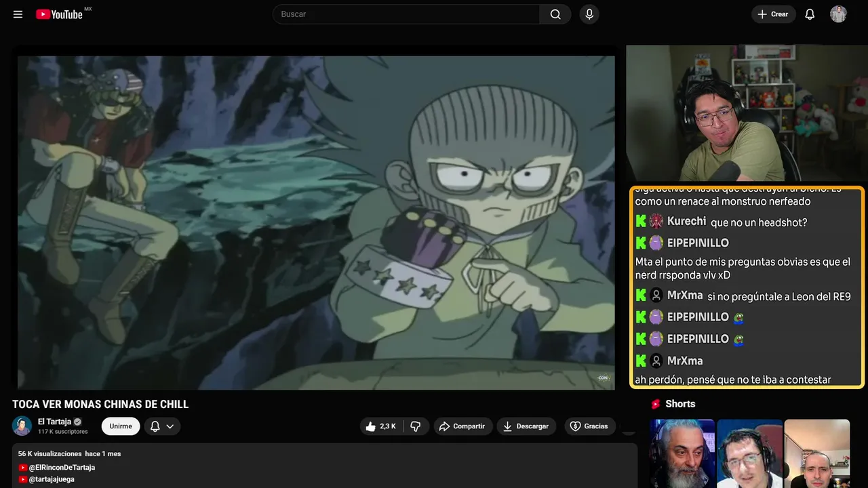Viewport: 868px width, 488px height.
Task: Click the Kick badge next to Kurechi
Action: 641,222
